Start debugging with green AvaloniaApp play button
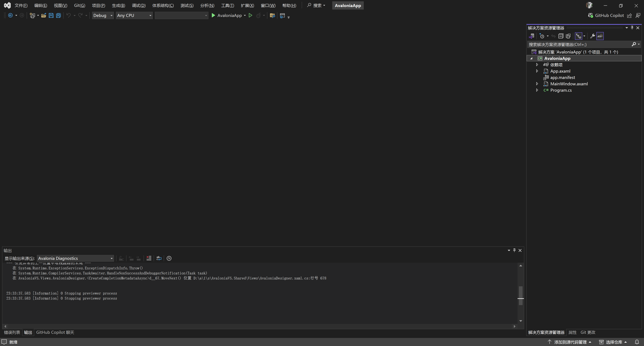The width and height of the screenshot is (644, 346). coord(227,15)
